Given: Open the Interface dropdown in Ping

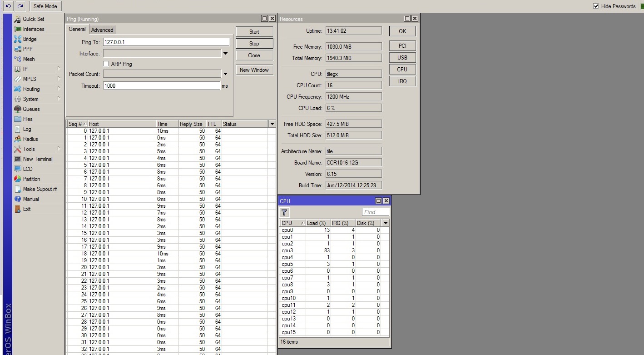Looking at the screenshot, I should [225, 53].
